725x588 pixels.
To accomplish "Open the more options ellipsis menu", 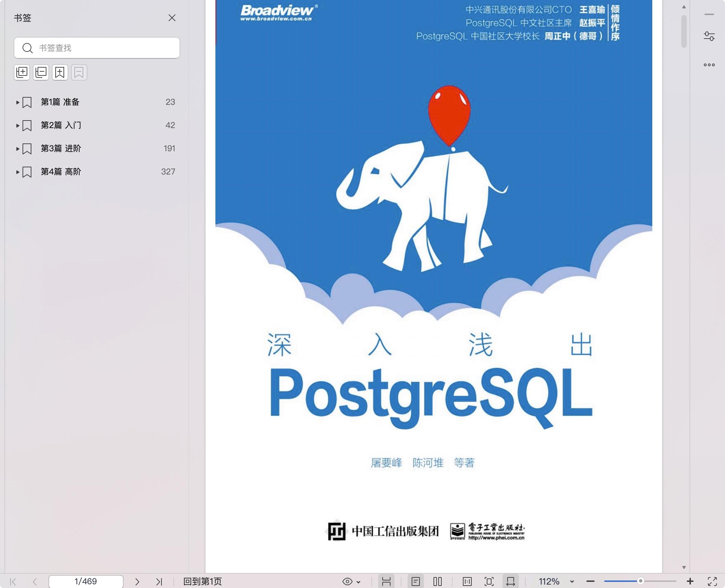I will click(709, 65).
